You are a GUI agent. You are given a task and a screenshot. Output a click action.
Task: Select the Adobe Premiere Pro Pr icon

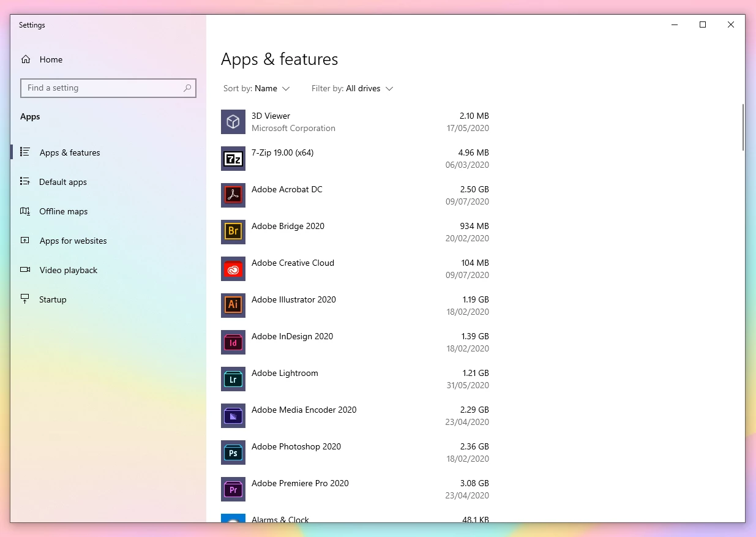click(x=233, y=489)
